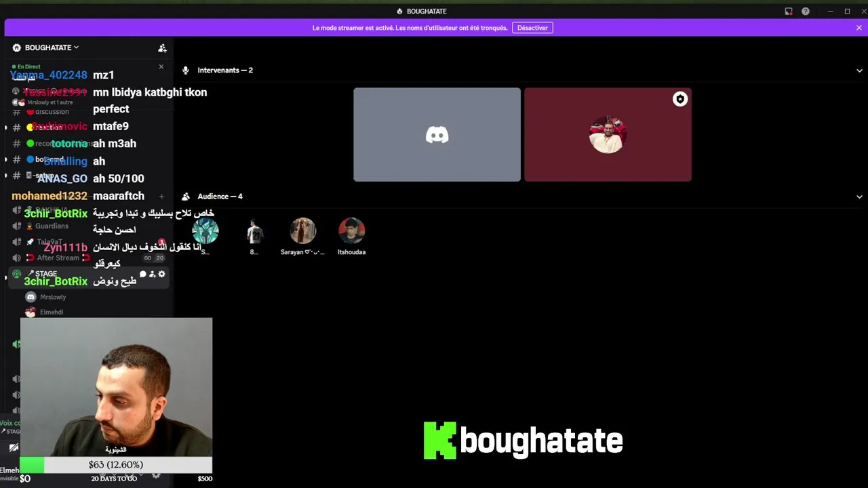Click the Kick boughatate logo
868x488 pixels.
tap(523, 441)
